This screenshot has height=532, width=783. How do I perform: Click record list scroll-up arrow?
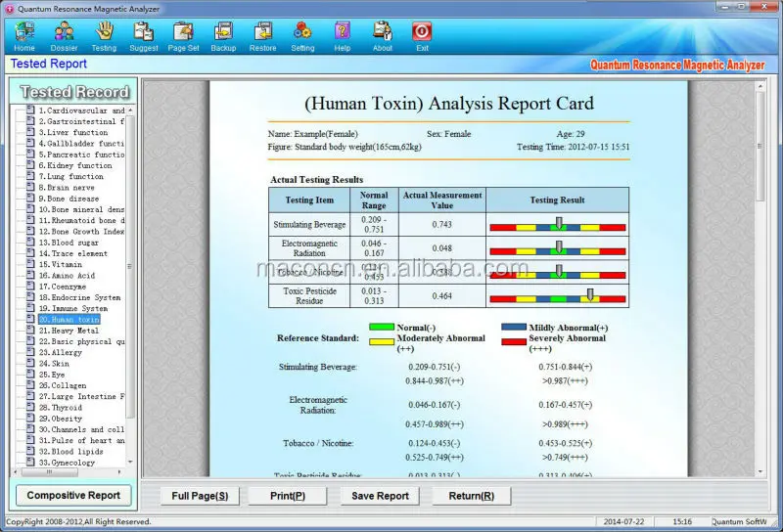click(130, 110)
